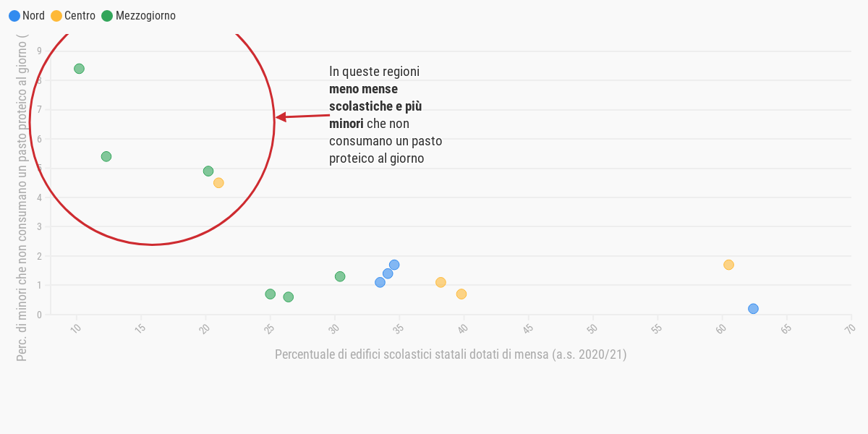Select the highest green point near 8.4
Screen dimensions: 868x434
tap(79, 69)
